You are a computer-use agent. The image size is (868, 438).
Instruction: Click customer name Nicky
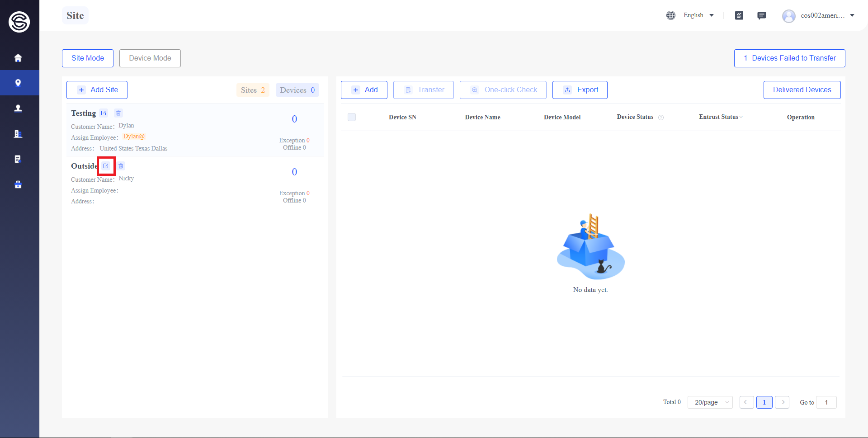tap(126, 179)
